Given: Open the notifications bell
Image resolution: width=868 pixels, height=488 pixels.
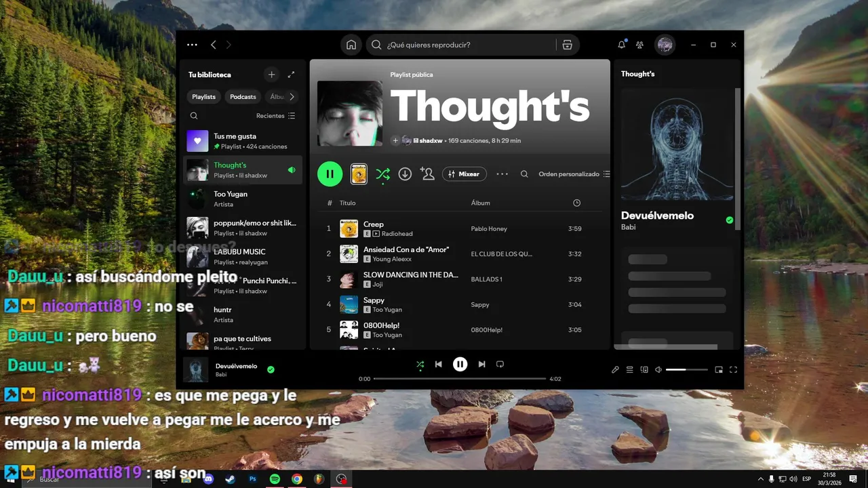Looking at the screenshot, I should (622, 45).
